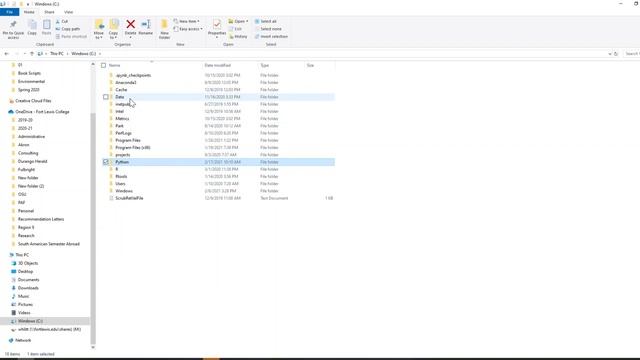Screen dimensions: 640x360
Task: Select South American Semester Abroad folder
Action: point(49,244)
